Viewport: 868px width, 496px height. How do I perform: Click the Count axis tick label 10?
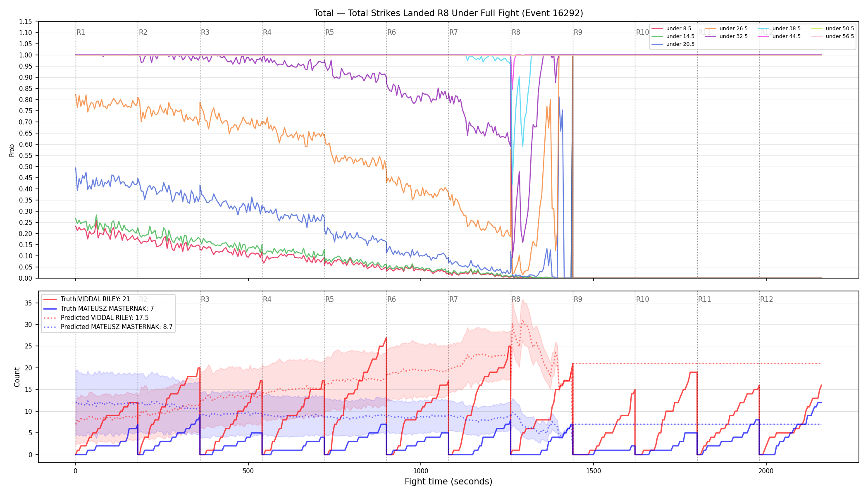pos(29,411)
